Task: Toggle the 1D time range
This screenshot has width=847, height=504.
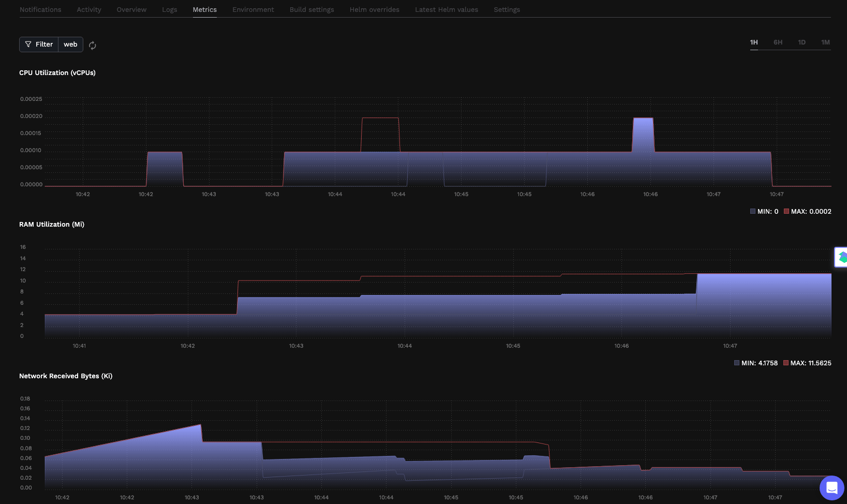Action: pos(801,42)
